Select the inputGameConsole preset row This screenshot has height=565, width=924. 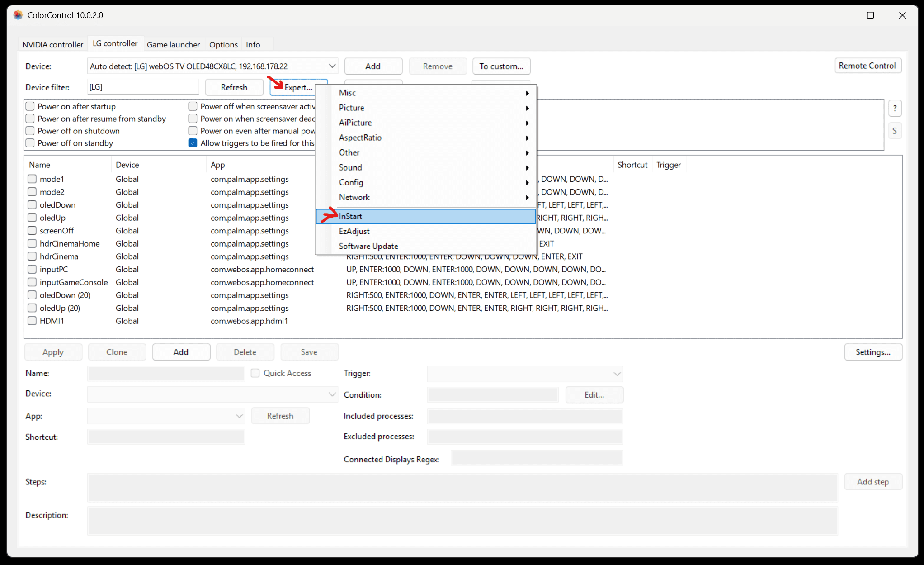coord(318,282)
